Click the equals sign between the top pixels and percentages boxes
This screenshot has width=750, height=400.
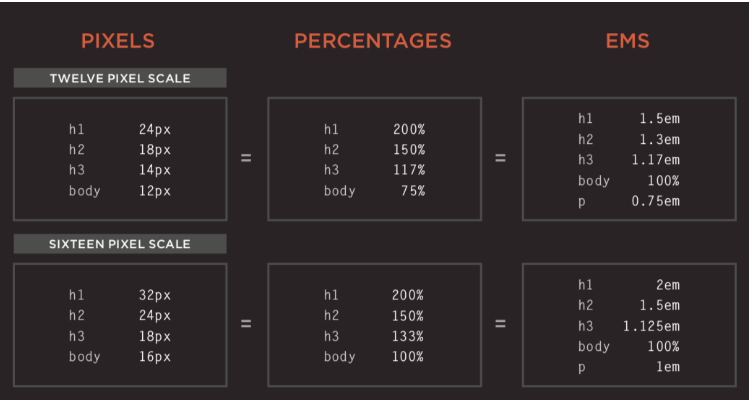(246, 158)
